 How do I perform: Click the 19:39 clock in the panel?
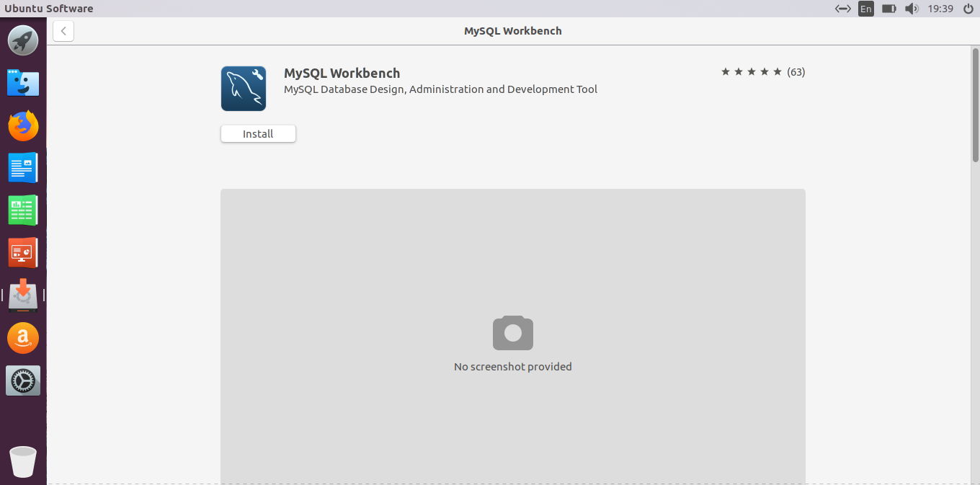(x=940, y=9)
